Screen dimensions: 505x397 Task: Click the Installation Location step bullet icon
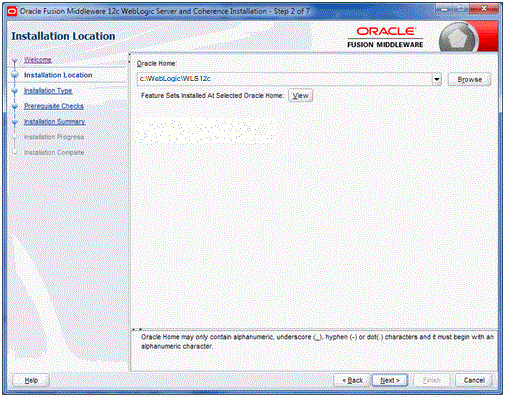tap(15, 75)
